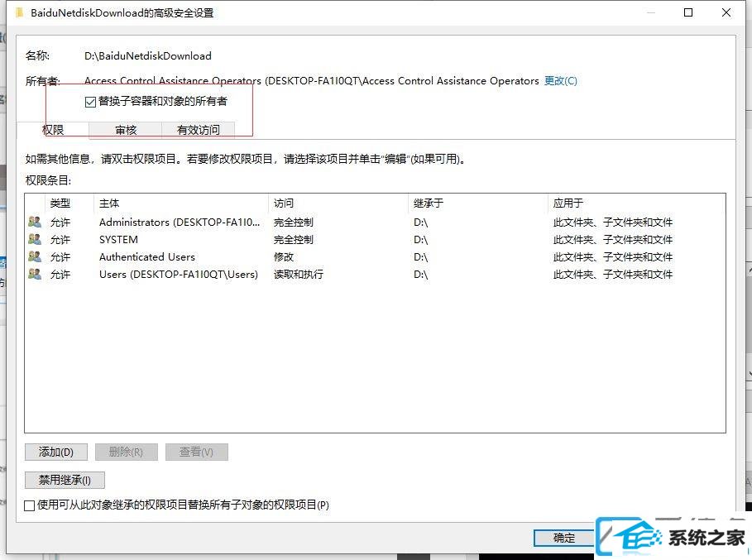Click user group icon for Authenticated Users row
Image resolution: width=752 pixels, height=560 pixels.
point(35,256)
